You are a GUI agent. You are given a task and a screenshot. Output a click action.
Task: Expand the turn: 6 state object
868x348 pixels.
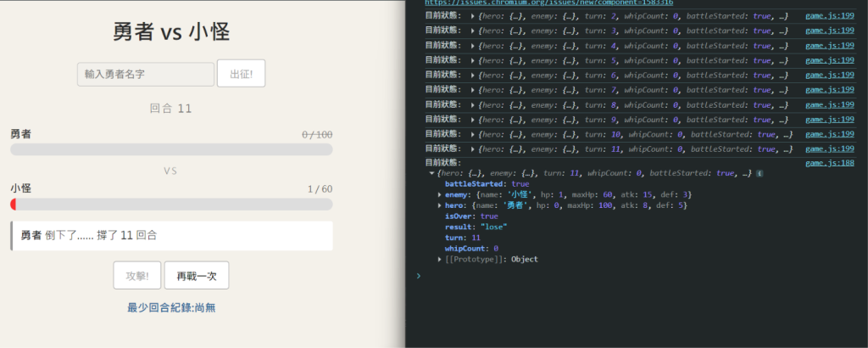coord(472,76)
